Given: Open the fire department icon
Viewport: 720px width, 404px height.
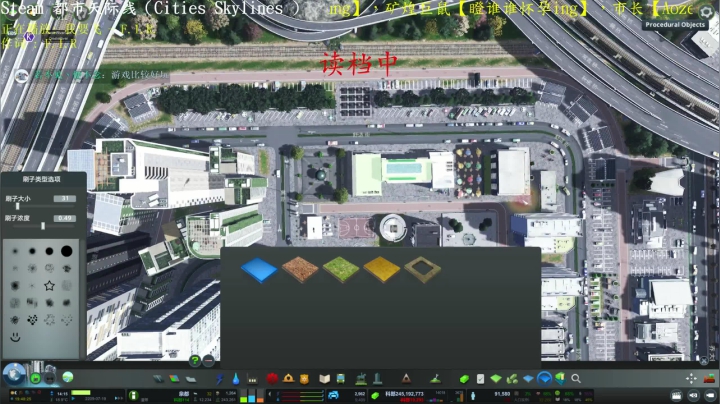Looking at the screenshot, I should 288,379.
